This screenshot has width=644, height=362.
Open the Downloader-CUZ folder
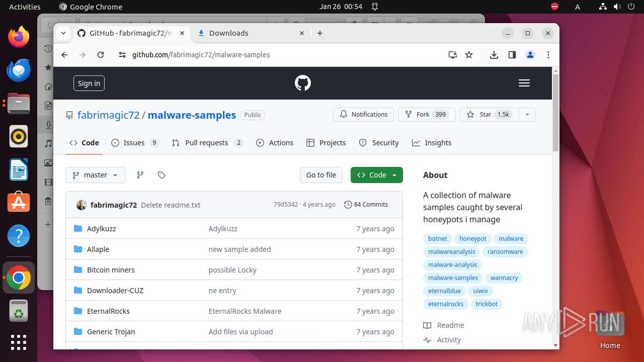pos(115,291)
